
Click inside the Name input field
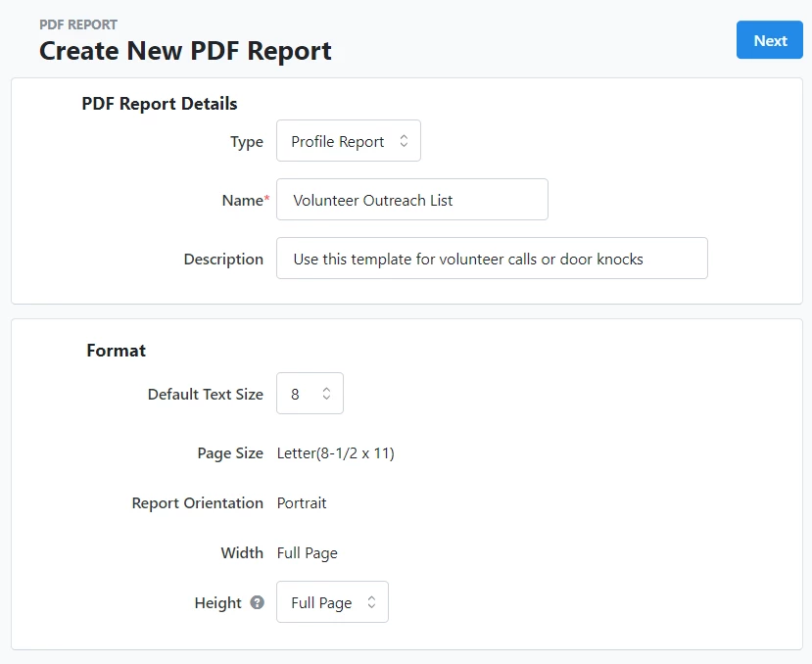(411, 199)
